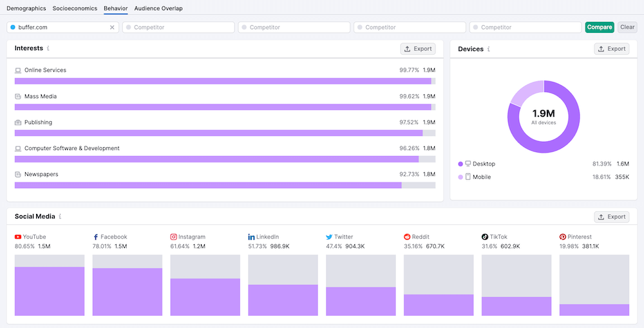Click the Facebook audience bar chart
The height and width of the screenshot is (328, 644).
coord(128,285)
